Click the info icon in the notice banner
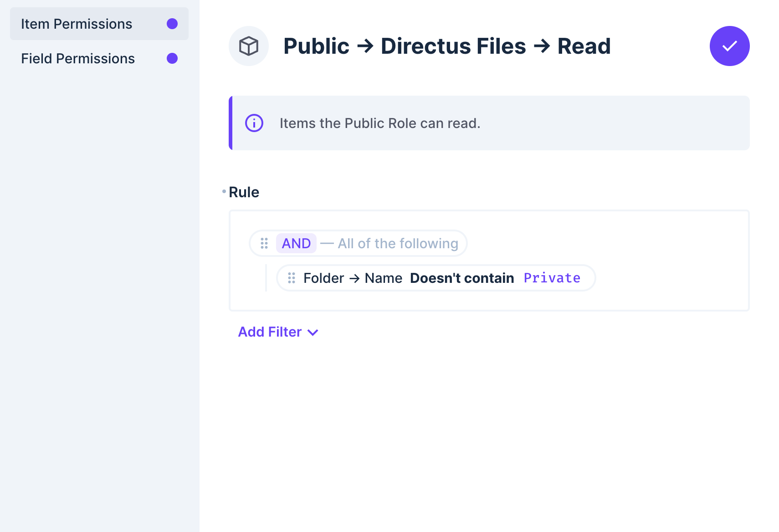This screenshot has height=532, width=779. (x=254, y=123)
